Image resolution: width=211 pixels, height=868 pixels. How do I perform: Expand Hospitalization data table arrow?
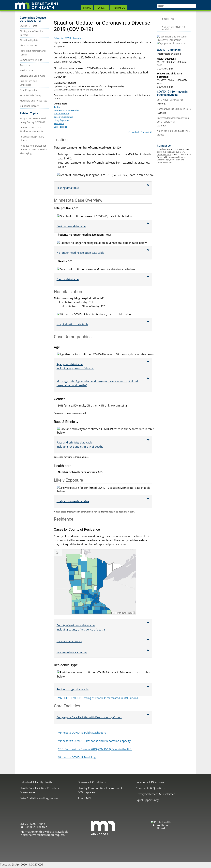point(148,322)
